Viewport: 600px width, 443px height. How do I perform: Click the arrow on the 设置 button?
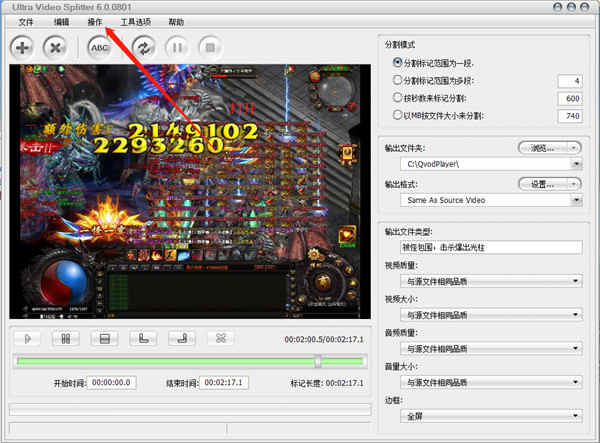click(x=574, y=185)
